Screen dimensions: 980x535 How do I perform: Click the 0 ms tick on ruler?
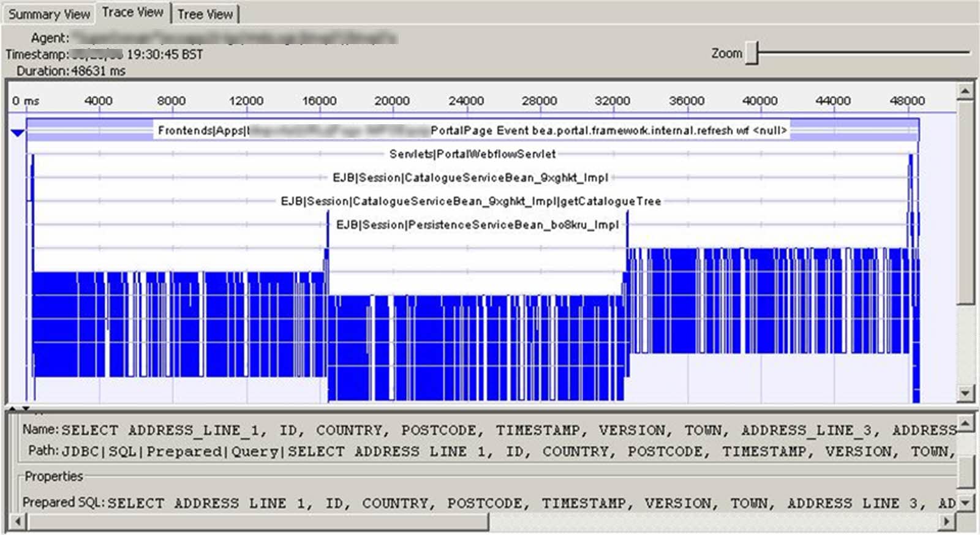click(x=25, y=100)
